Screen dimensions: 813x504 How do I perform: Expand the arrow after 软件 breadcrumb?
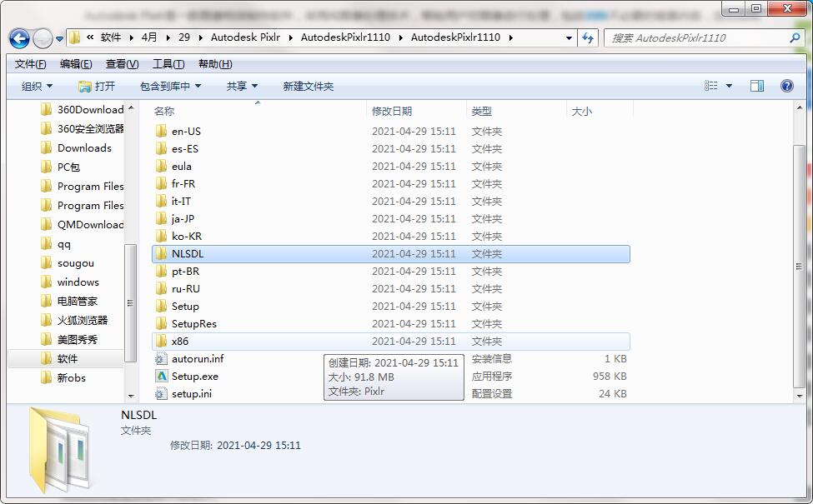click(131, 37)
